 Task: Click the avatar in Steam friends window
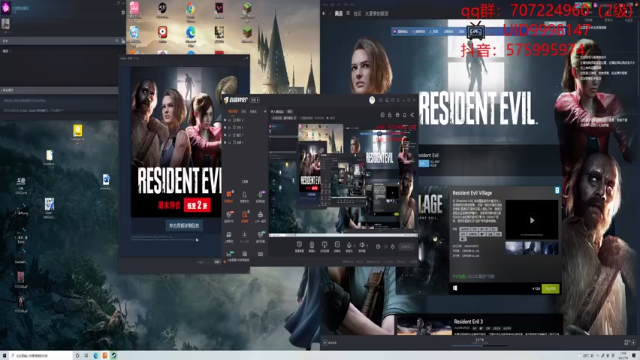pos(6,7)
